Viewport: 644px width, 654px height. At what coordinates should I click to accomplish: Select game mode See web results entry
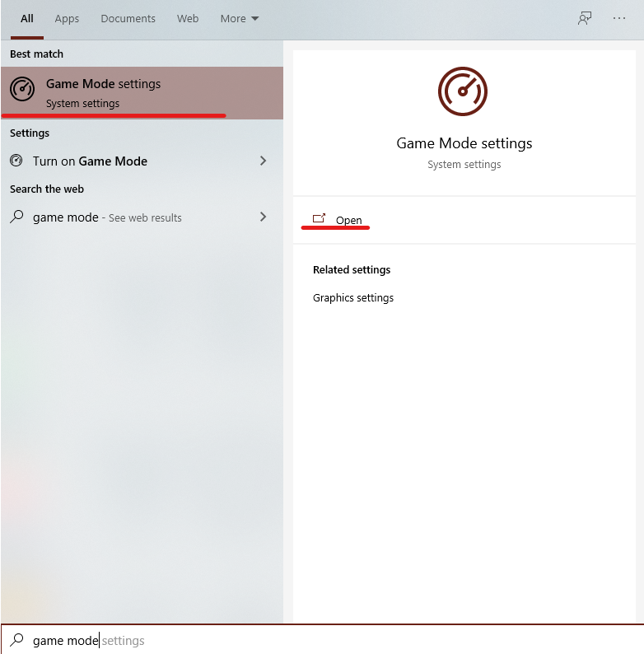point(142,217)
